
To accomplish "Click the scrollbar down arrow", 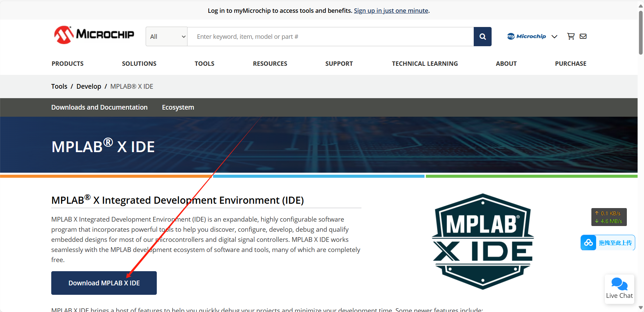I will point(641,308).
